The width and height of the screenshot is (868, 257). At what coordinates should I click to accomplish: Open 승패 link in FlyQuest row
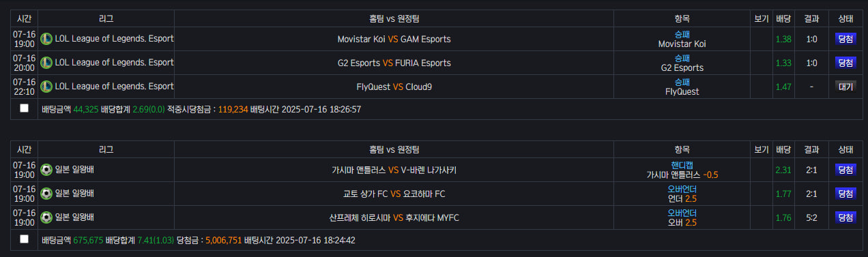pyautogui.click(x=682, y=82)
